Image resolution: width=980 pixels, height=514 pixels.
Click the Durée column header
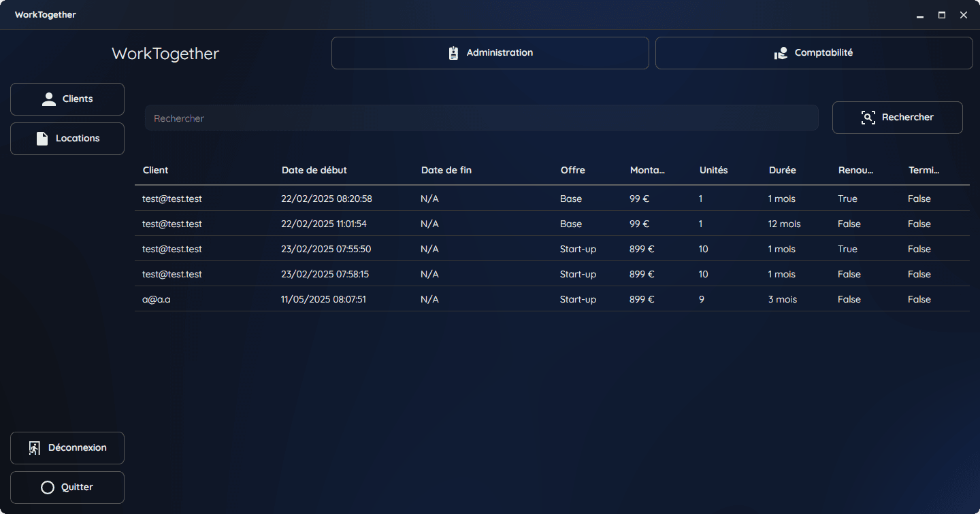tap(782, 171)
